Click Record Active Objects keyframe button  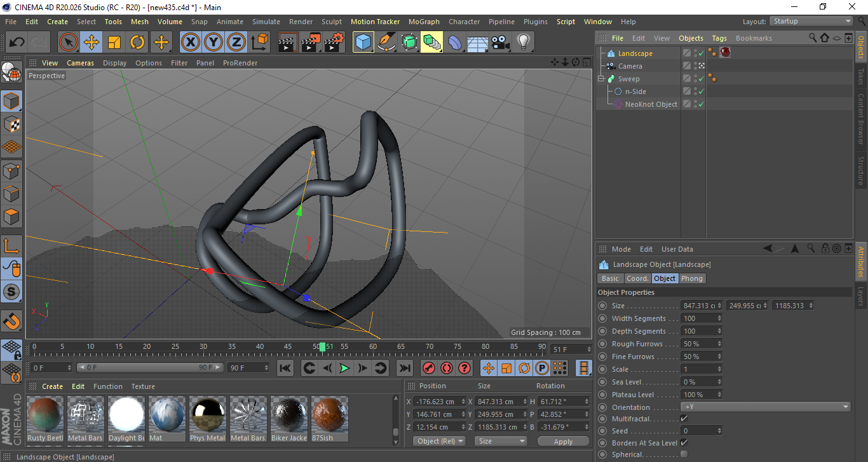coord(429,368)
